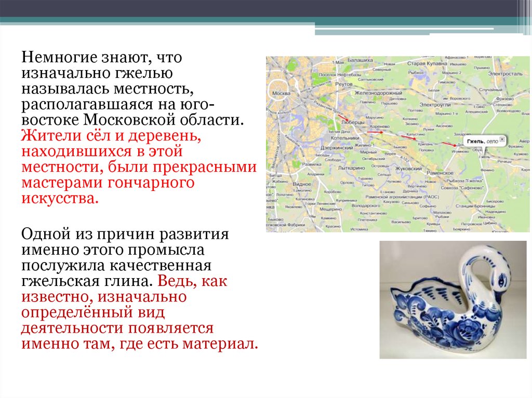Click the Москва label on the map

tap(281, 93)
